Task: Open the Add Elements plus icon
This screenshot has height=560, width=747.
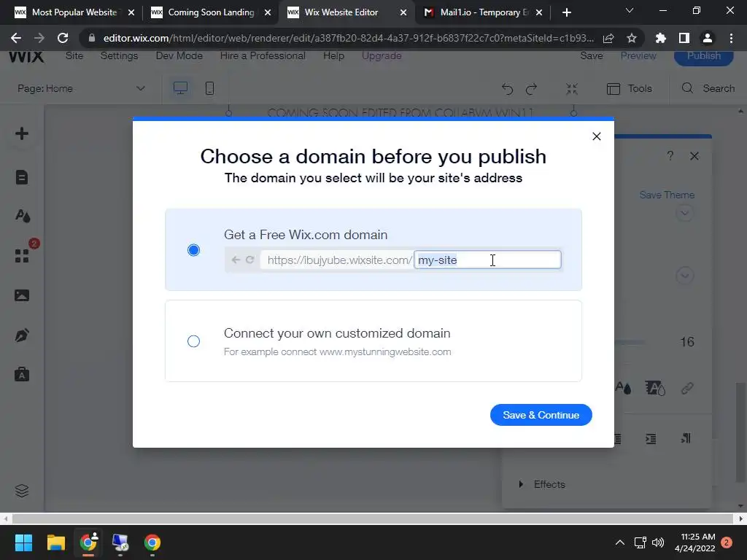Action: click(x=22, y=134)
